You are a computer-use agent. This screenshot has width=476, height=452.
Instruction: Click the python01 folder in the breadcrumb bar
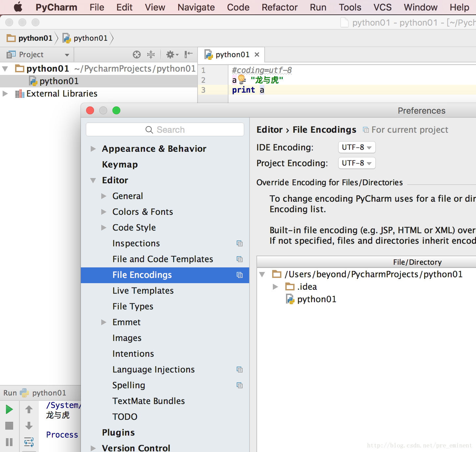coord(30,38)
